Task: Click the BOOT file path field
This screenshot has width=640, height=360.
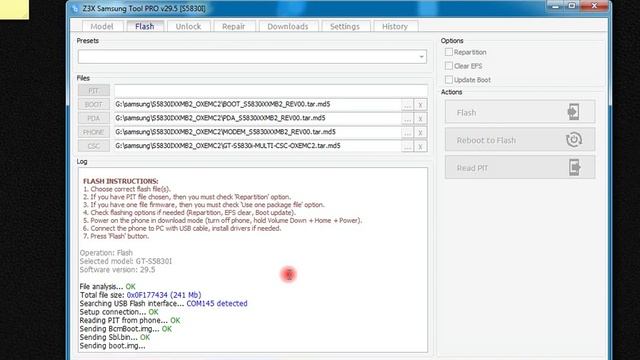Action: pos(257,104)
